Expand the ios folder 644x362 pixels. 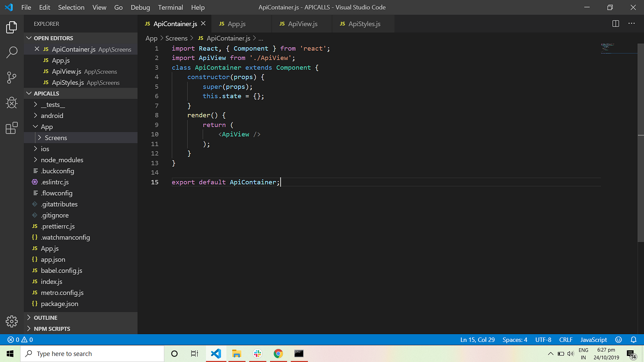[x=80, y=149]
